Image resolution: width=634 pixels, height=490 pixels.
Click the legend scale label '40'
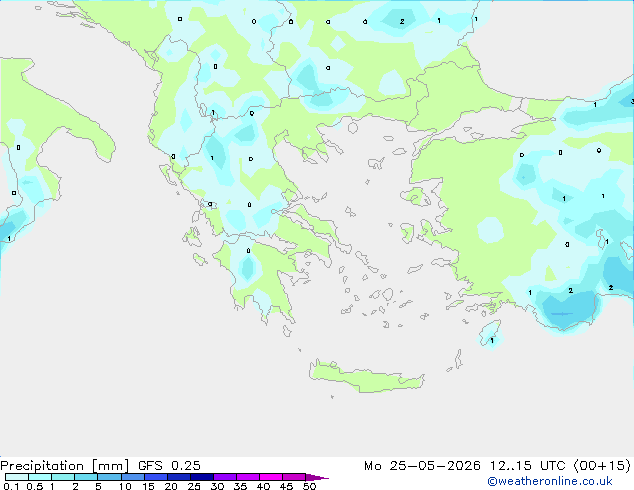point(263,486)
